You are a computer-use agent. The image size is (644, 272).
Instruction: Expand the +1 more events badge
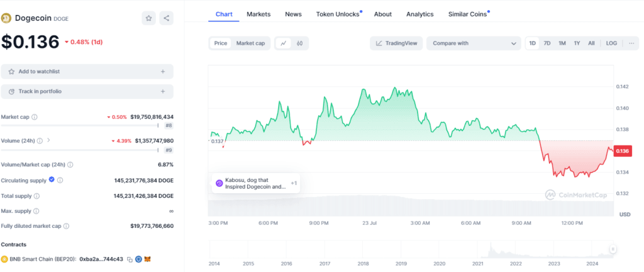[x=294, y=183]
